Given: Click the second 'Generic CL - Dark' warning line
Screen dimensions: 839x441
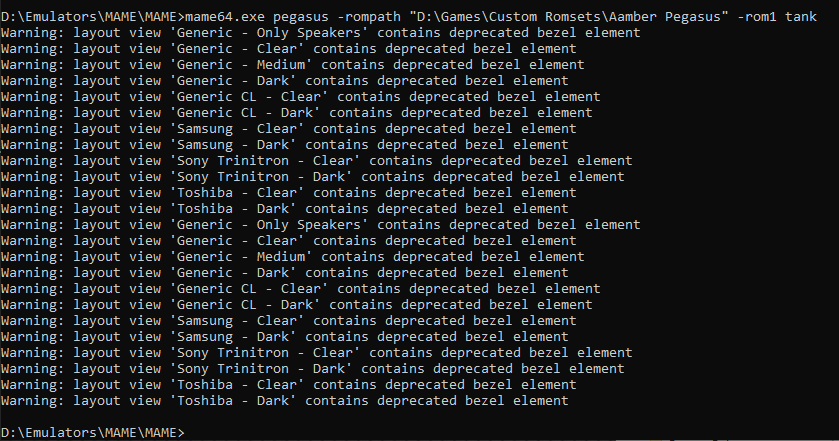Looking at the screenshot, I should (x=296, y=305).
